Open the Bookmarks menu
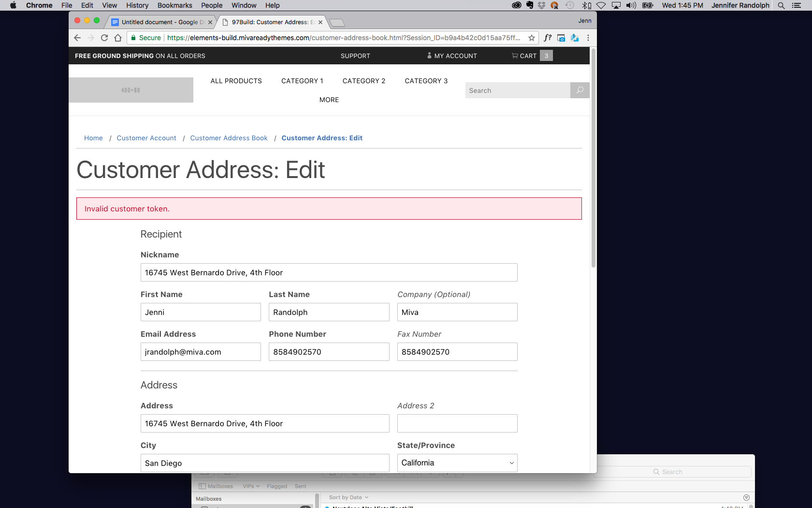Screen dimensions: 812x508 [x=175, y=5]
